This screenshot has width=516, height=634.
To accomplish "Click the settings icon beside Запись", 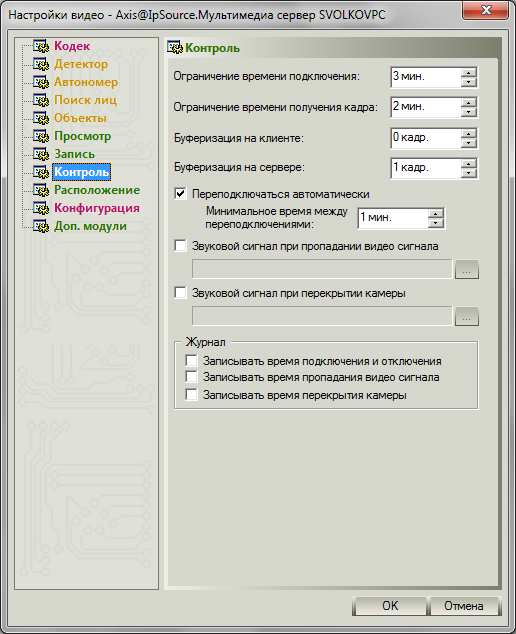I will point(41,154).
